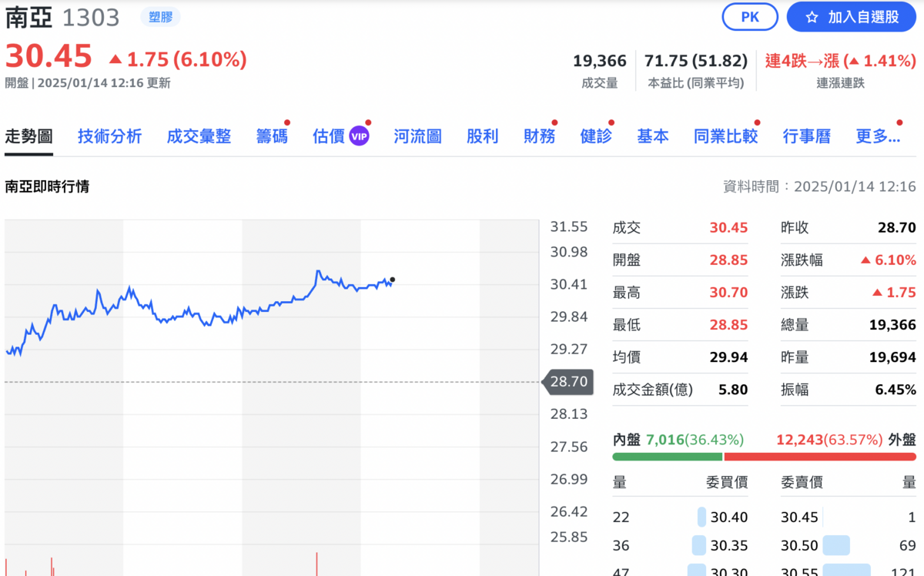Click the star icon in 加入自選股

pos(812,17)
